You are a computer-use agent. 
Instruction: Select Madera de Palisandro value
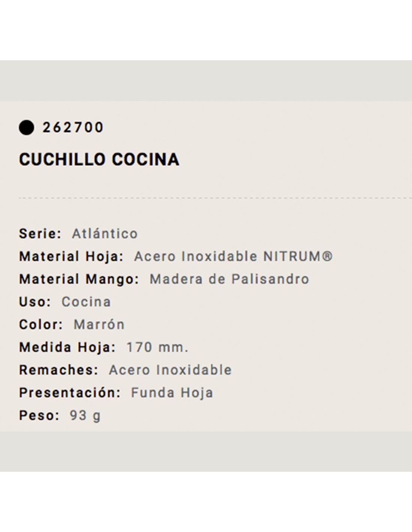[229, 279]
